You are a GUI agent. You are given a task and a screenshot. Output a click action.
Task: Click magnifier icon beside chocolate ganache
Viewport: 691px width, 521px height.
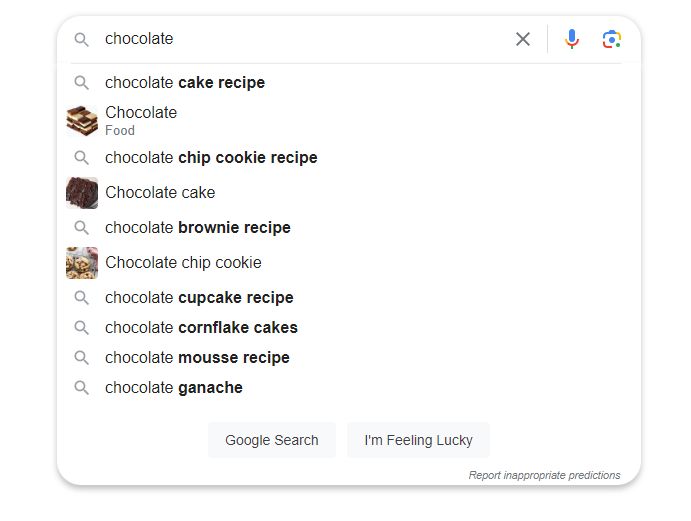[82, 387]
